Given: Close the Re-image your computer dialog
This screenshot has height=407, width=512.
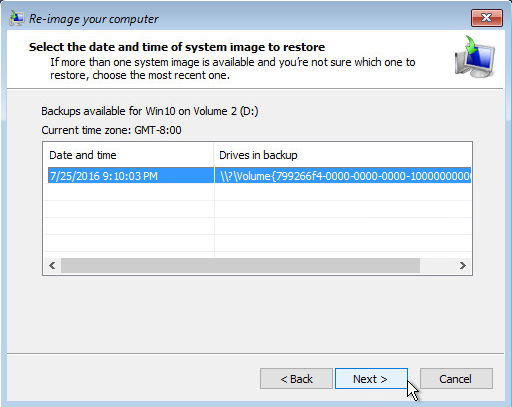Looking at the screenshot, I should (x=487, y=18).
